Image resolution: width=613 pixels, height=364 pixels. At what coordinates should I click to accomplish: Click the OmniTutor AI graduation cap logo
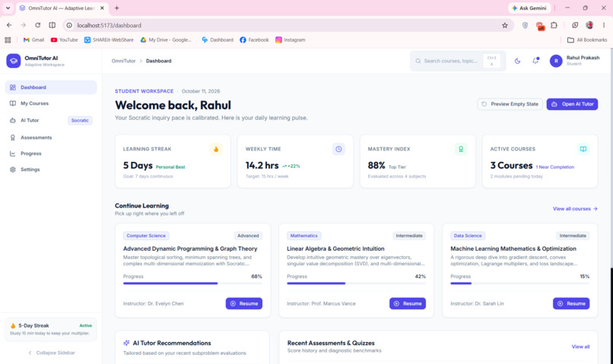(x=13, y=61)
